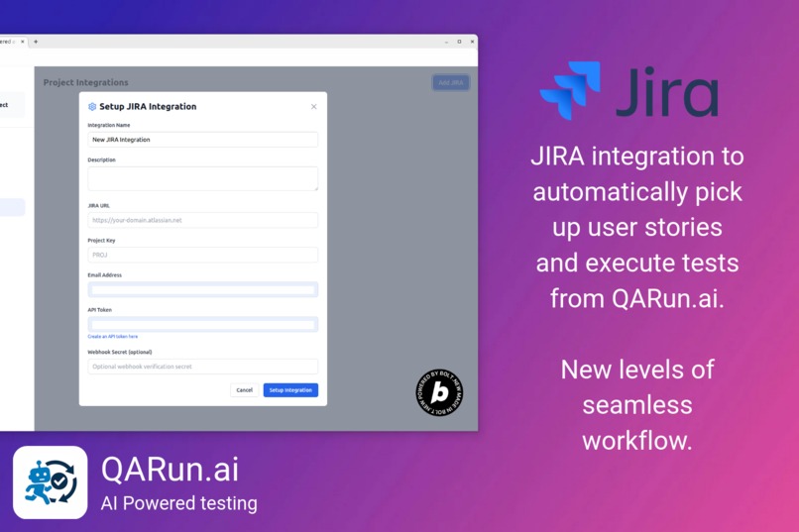Click the Setup Integration button

point(290,390)
